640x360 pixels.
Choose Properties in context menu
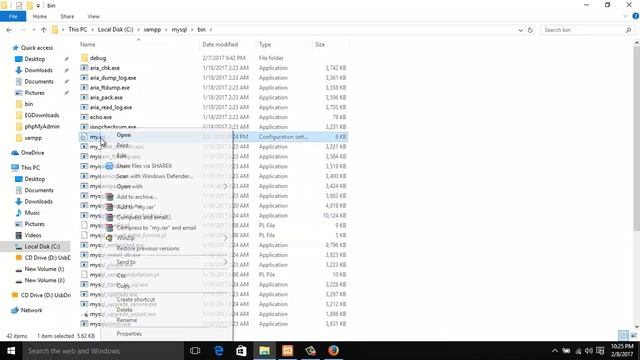[129, 334]
